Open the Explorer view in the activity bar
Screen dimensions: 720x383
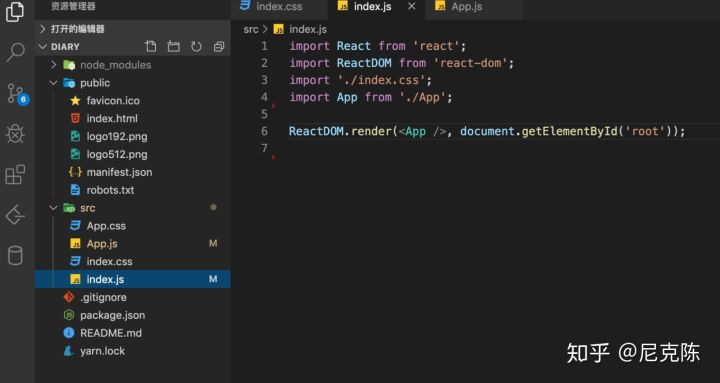point(15,12)
